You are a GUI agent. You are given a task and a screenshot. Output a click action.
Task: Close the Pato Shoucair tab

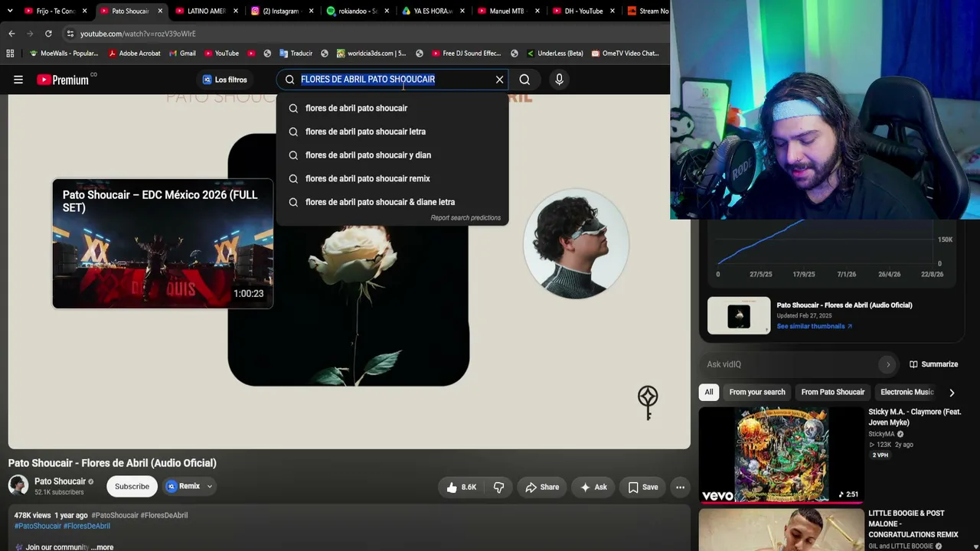click(160, 11)
